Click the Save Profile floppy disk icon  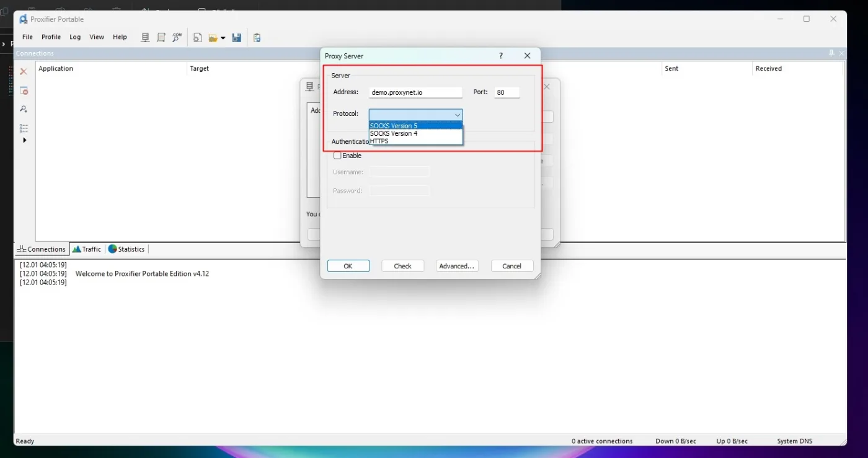pos(236,38)
